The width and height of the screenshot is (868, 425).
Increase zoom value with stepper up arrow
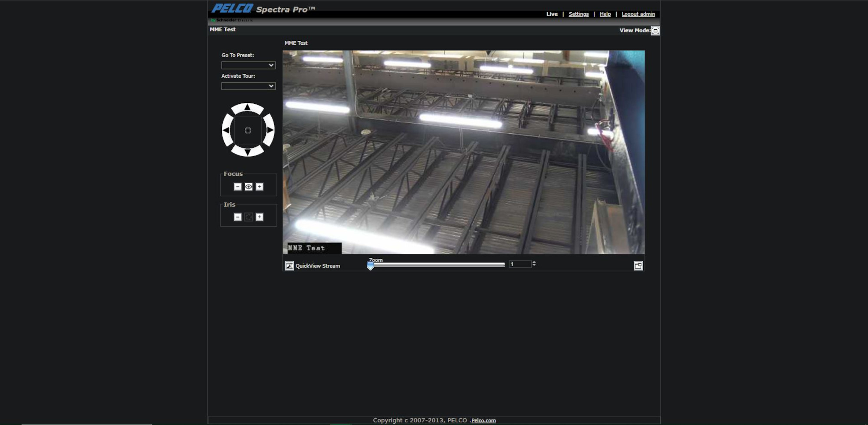534,262
